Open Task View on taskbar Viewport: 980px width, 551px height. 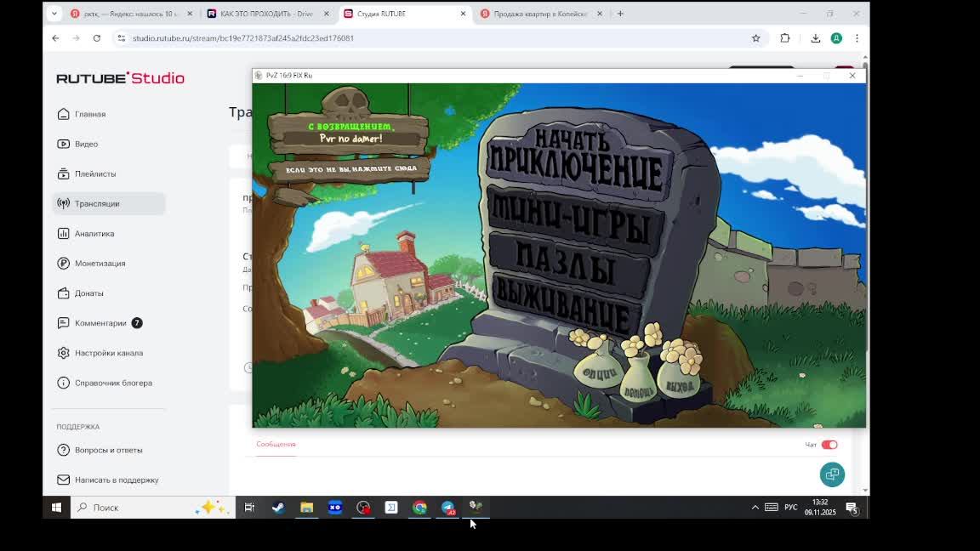pyautogui.click(x=248, y=508)
